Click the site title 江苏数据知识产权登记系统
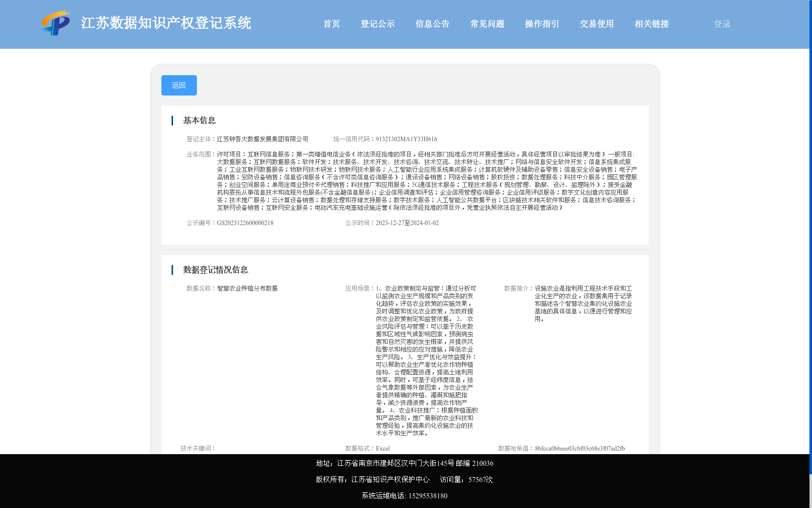 click(x=166, y=23)
